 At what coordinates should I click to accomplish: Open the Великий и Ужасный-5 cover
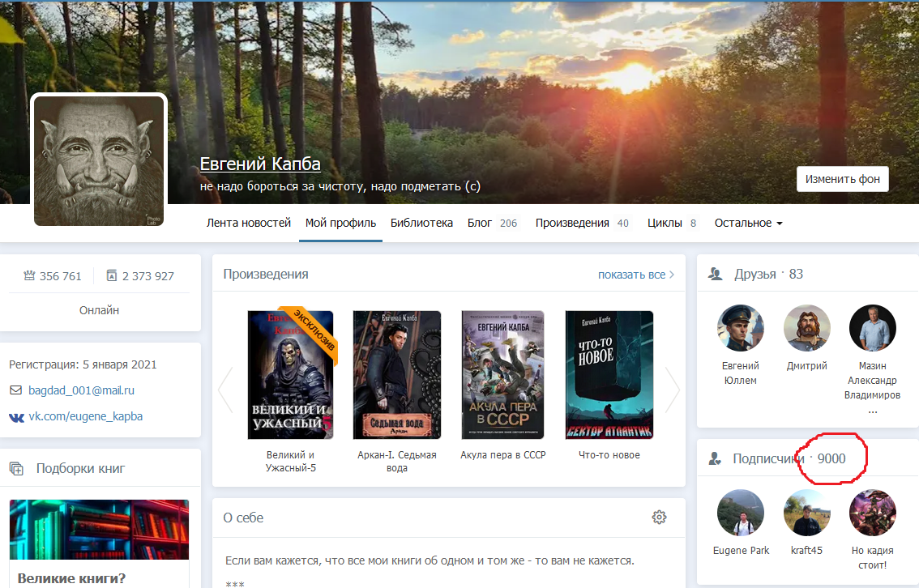[291, 375]
